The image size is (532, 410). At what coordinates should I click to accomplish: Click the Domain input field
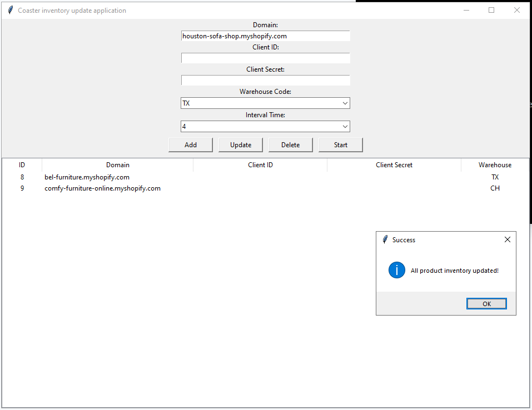coord(265,36)
